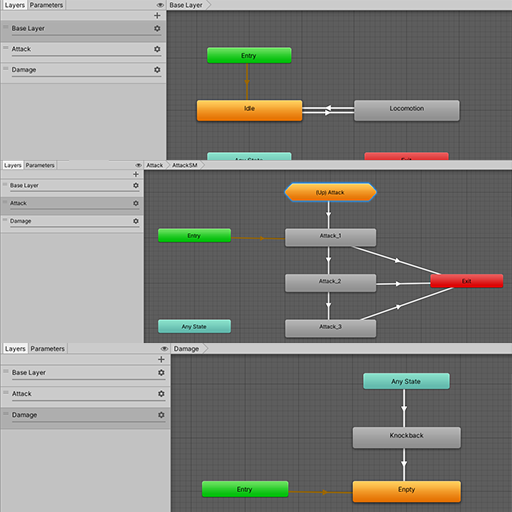
Task: Select the Idle state node
Action: point(249,110)
